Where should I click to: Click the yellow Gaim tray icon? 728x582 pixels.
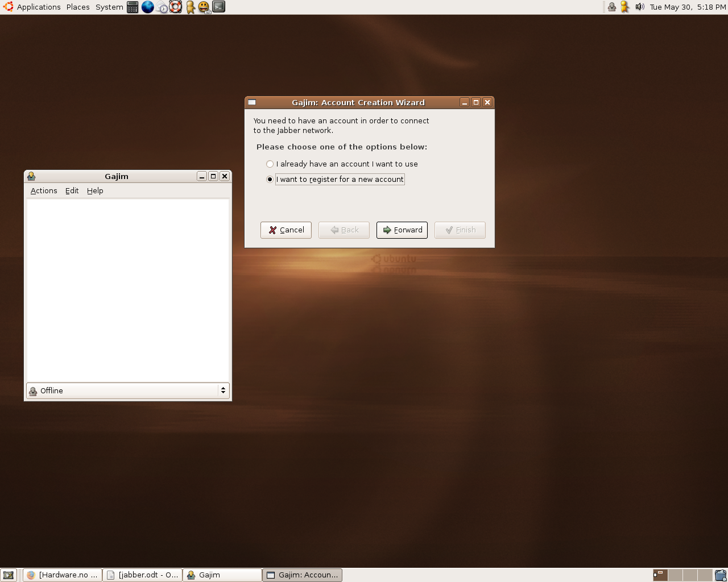(625, 7)
